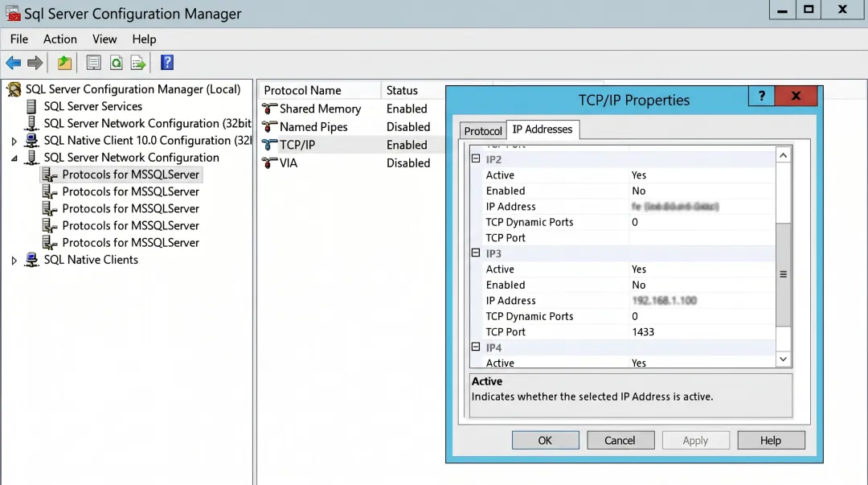Collapse the IP4 property group
The image size is (868, 485).
coord(476,347)
